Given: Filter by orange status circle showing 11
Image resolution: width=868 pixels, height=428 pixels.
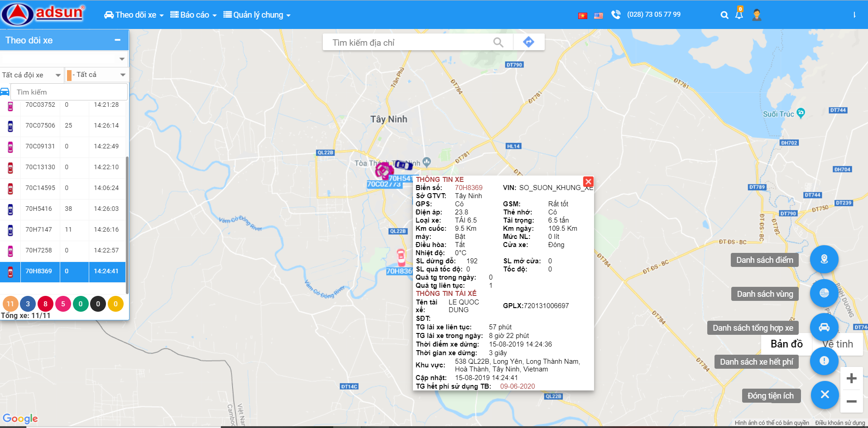Looking at the screenshot, I should point(10,304).
